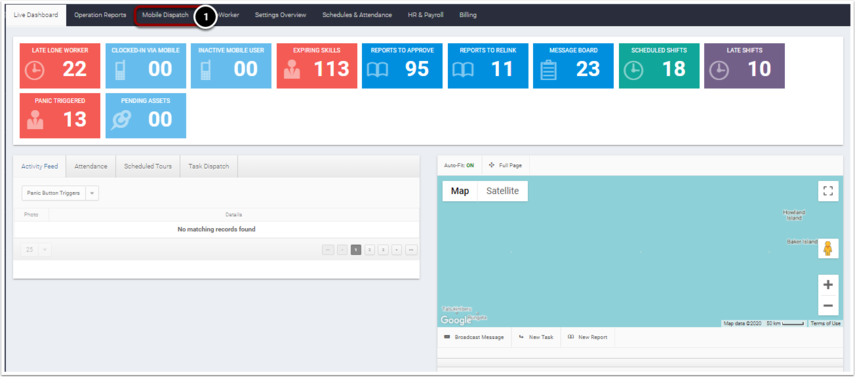Open the Reports To Approve tile

(402, 66)
